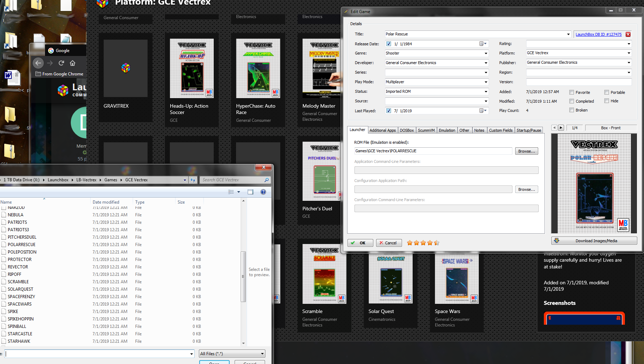Expand the Series dropdown

click(486, 73)
